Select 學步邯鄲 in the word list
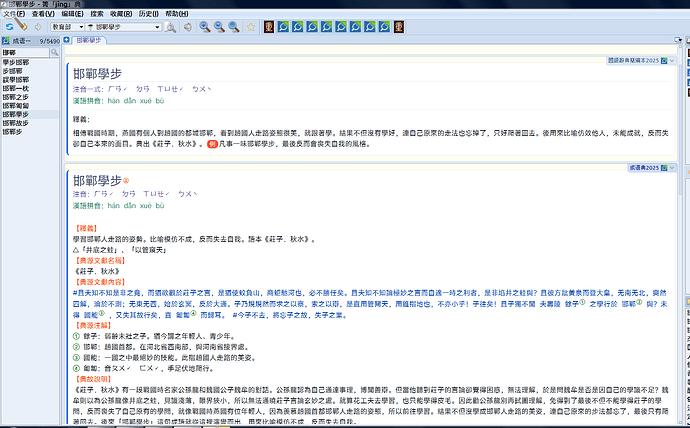 pyautogui.click(x=17, y=63)
